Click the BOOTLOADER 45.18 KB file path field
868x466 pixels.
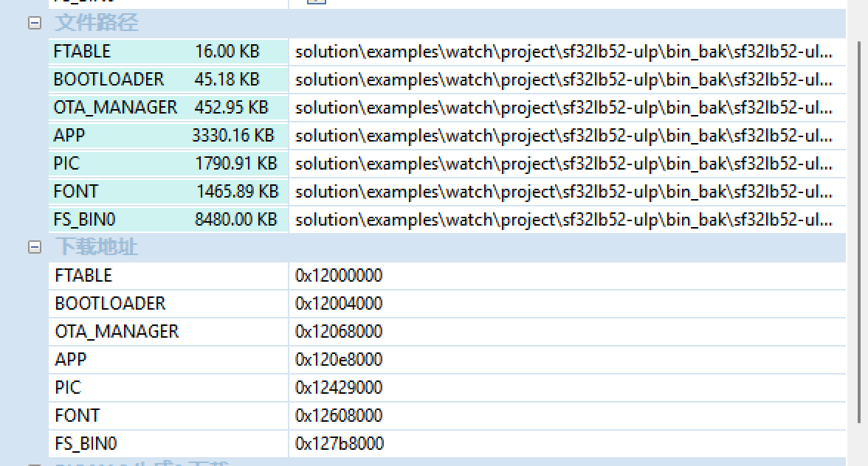(x=564, y=80)
